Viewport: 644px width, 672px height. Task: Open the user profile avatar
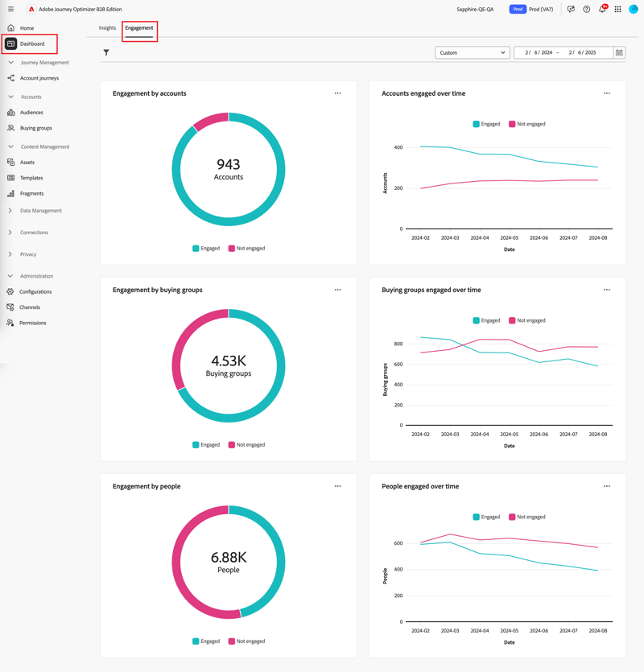click(x=634, y=9)
